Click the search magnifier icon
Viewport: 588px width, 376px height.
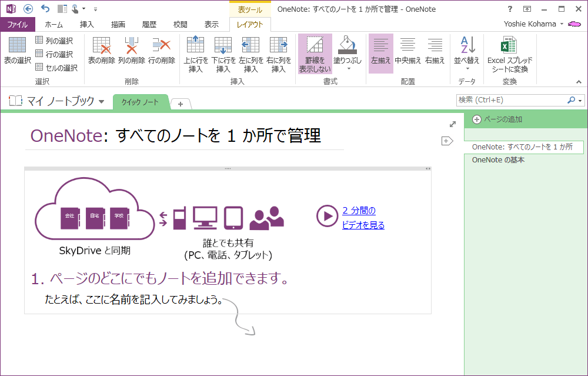571,100
